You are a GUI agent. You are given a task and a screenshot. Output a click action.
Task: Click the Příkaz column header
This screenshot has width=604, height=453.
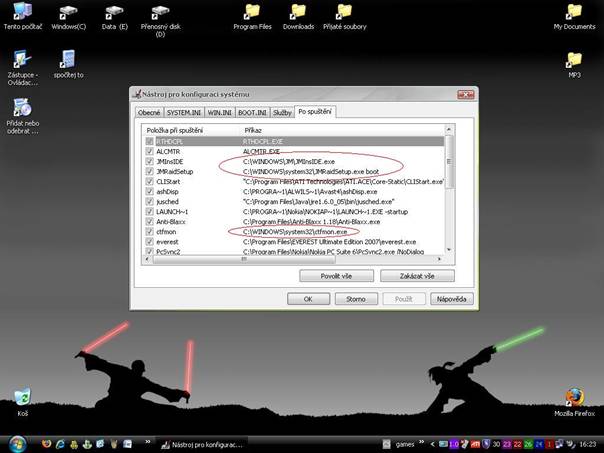point(342,130)
